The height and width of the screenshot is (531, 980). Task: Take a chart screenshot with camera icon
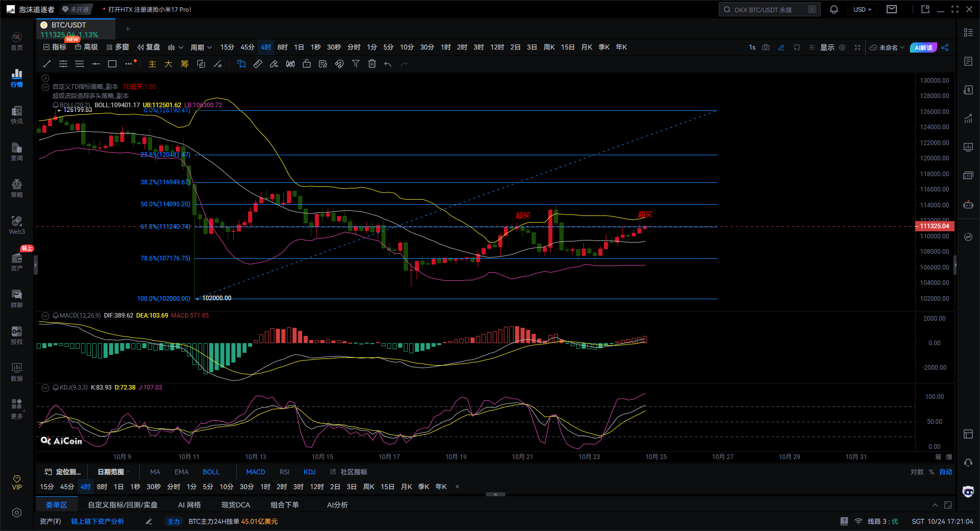[766, 47]
